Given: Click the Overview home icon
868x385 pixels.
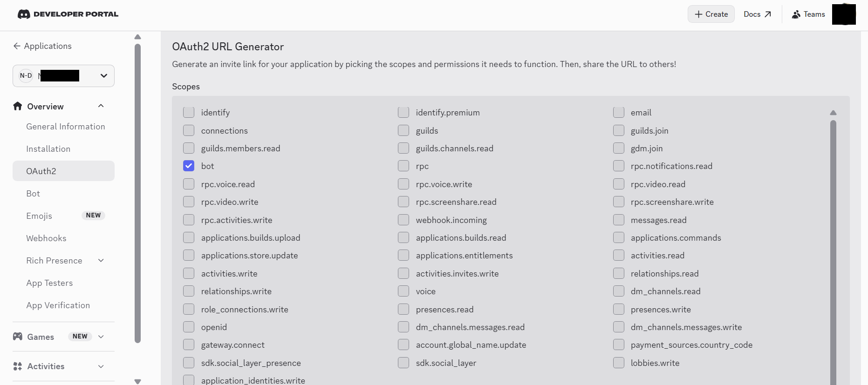Looking at the screenshot, I should point(18,106).
